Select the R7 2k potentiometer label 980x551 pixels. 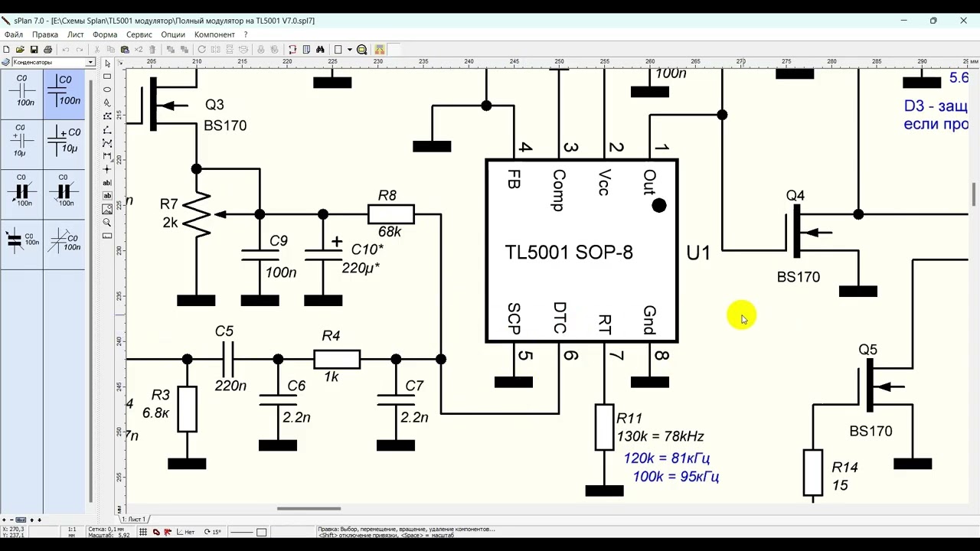tap(169, 214)
